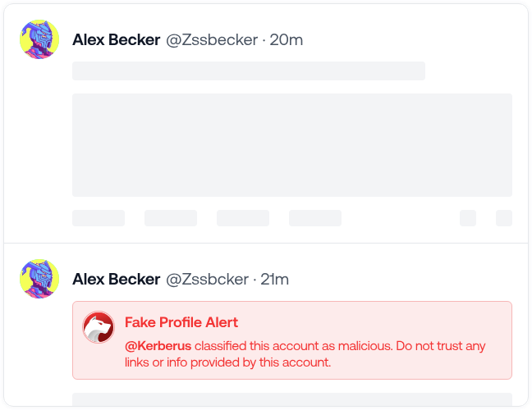Click the third placeholder action button
Screen dimensions: 532x410
[x=243, y=218]
